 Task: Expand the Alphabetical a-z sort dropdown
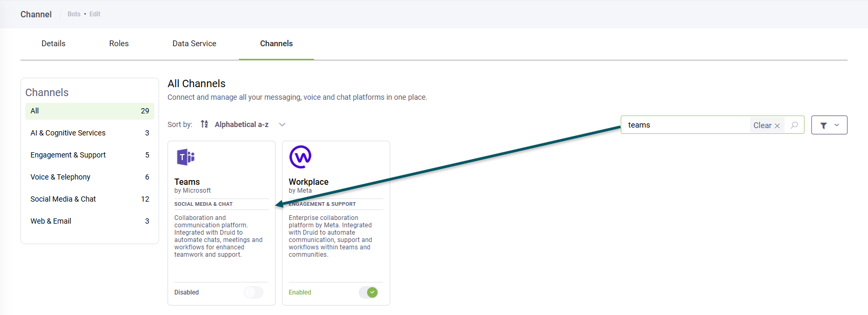pos(282,124)
